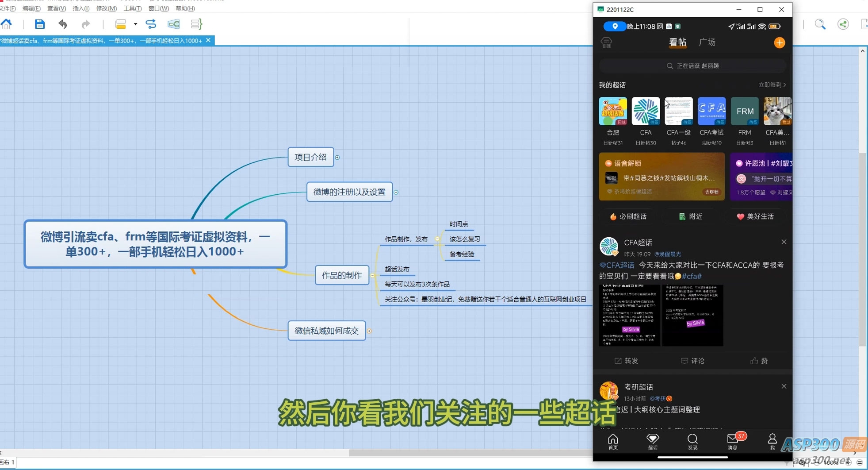
Task: Open the insert-topic dropdown arrow
Action: (135, 24)
